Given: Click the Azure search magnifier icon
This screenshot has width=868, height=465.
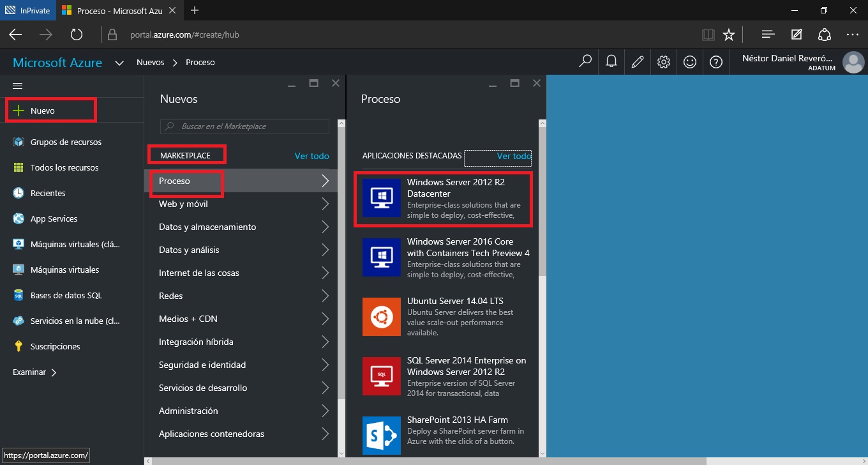Looking at the screenshot, I should [585, 62].
